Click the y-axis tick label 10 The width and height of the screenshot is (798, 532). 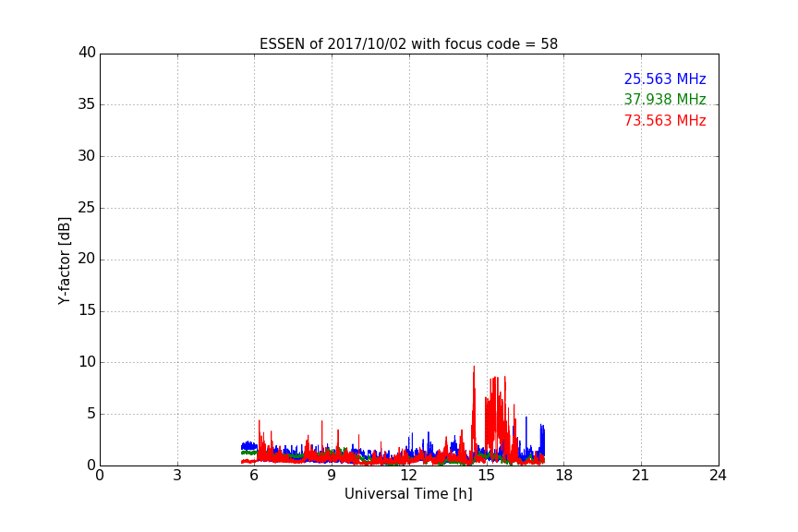click(87, 362)
